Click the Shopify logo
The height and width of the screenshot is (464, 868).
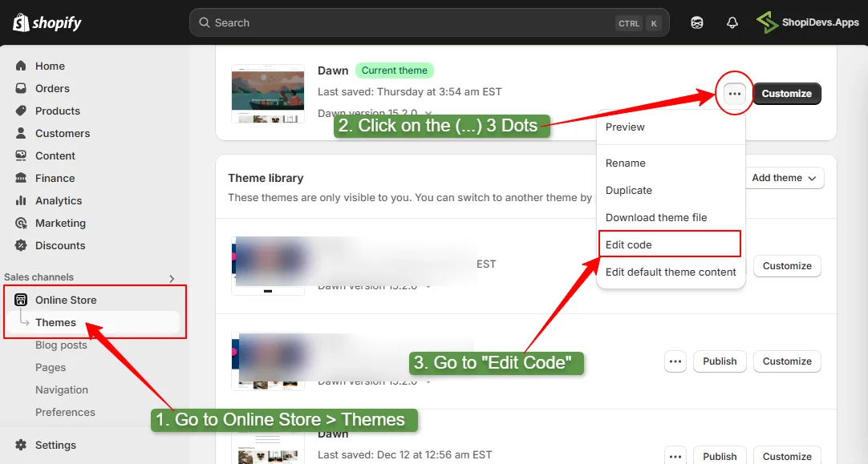pyautogui.click(x=47, y=22)
